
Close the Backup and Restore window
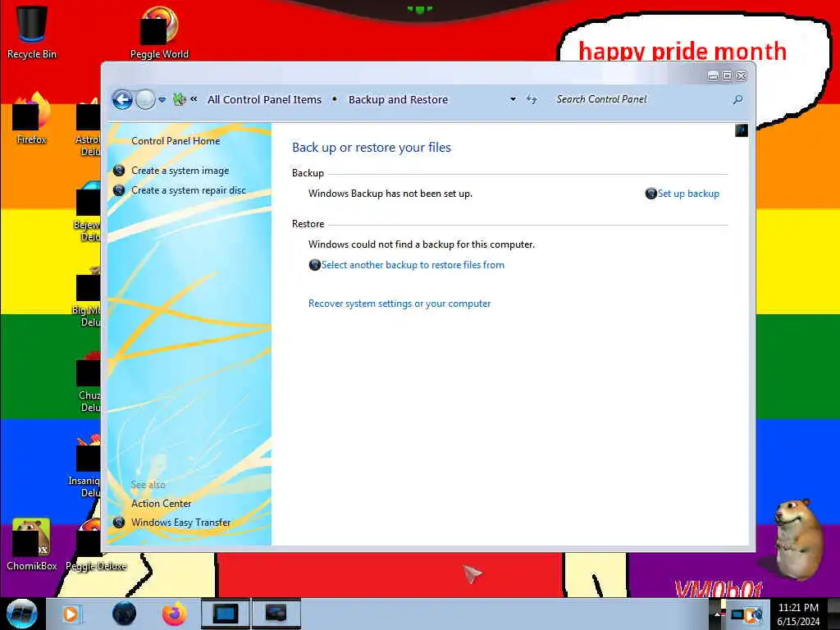pos(742,75)
